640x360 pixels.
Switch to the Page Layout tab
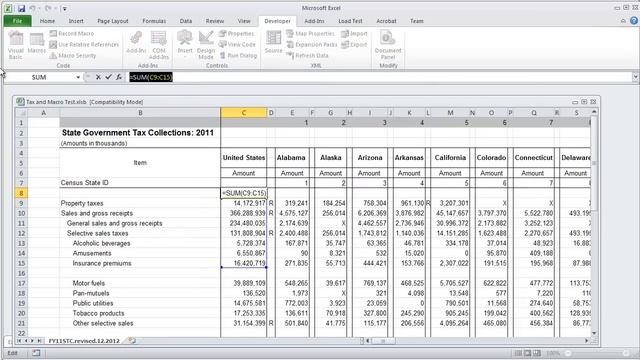point(113,21)
